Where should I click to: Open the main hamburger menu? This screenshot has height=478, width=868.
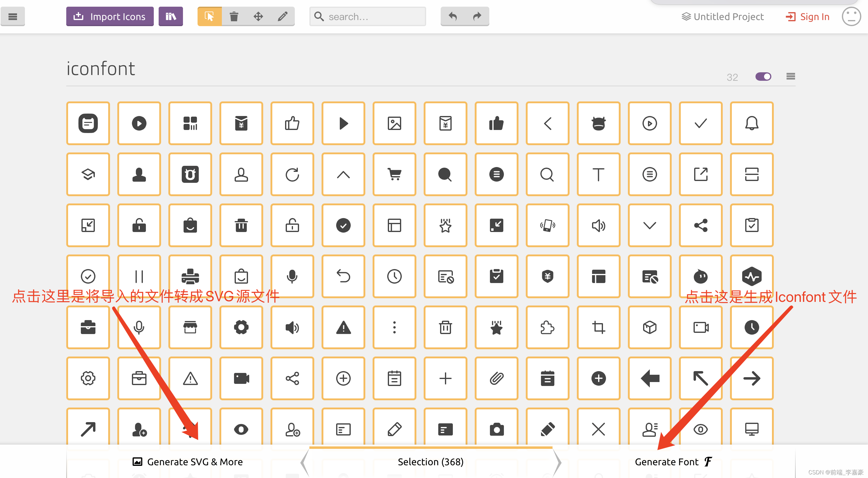click(x=12, y=16)
